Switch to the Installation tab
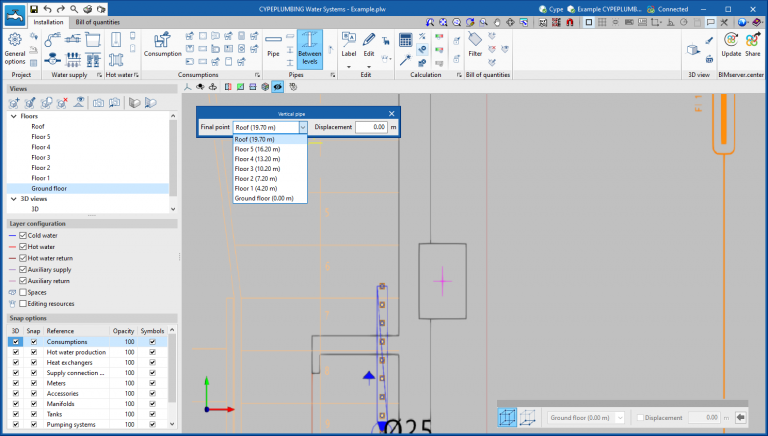 [x=48, y=22]
